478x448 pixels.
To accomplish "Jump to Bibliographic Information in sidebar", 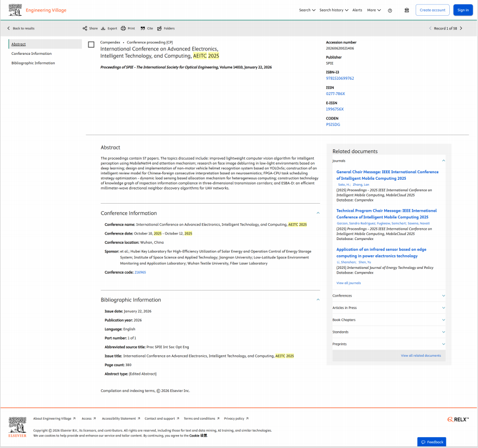I will click(33, 63).
